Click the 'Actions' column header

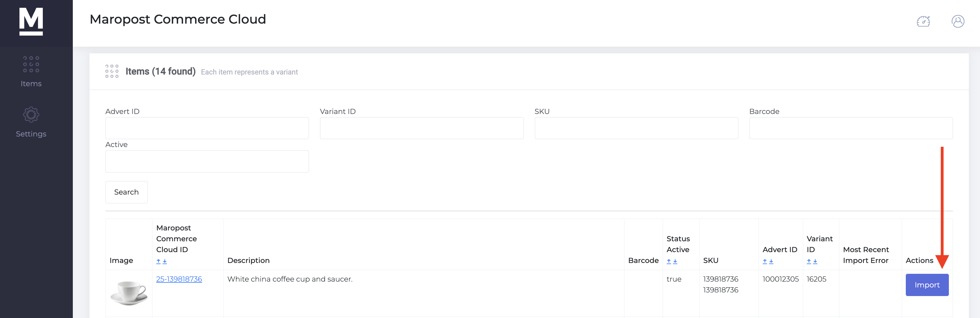tap(919, 260)
